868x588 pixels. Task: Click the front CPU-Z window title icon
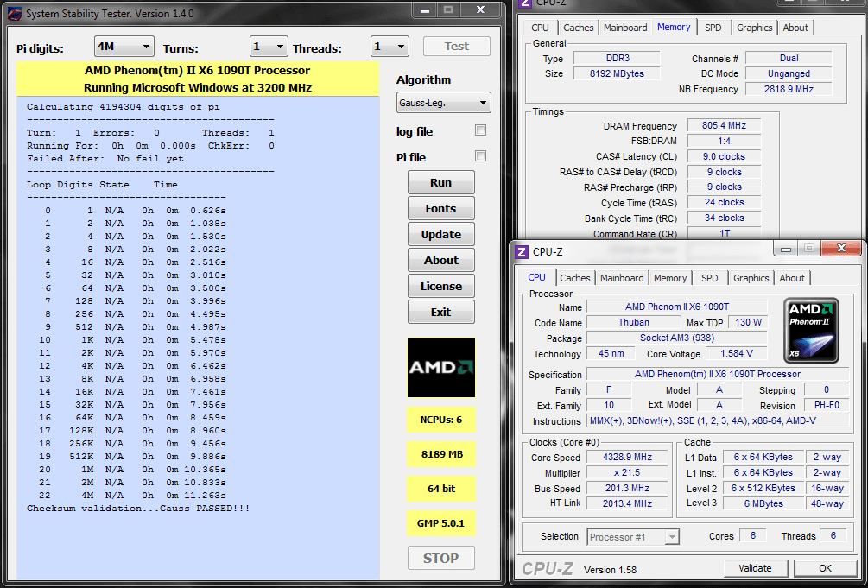[x=522, y=252]
